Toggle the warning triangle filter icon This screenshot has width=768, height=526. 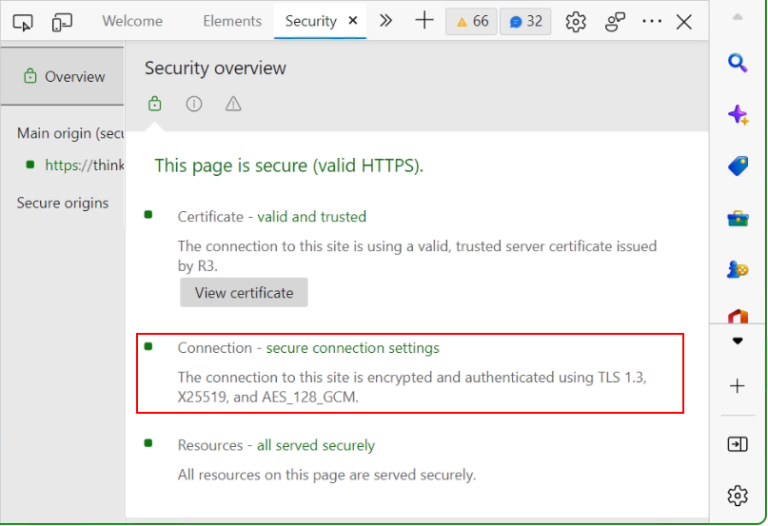233,104
